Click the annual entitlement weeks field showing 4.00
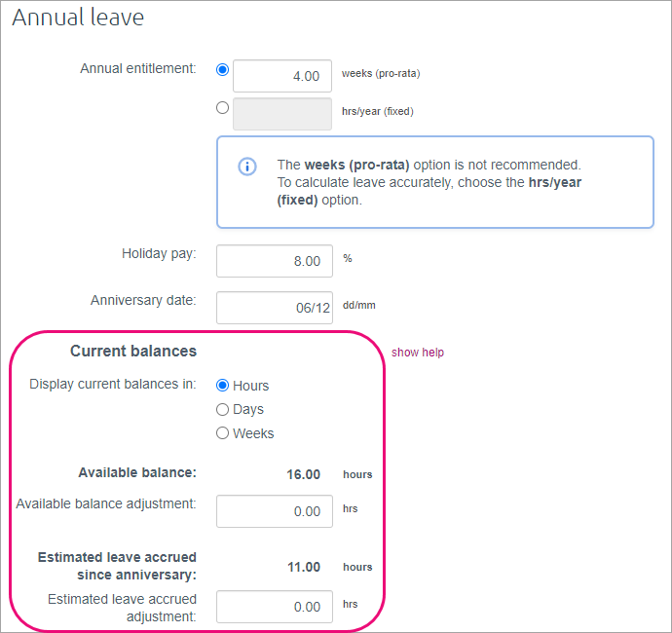Image resolution: width=672 pixels, height=633 pixels. click(x=282, y=76)
